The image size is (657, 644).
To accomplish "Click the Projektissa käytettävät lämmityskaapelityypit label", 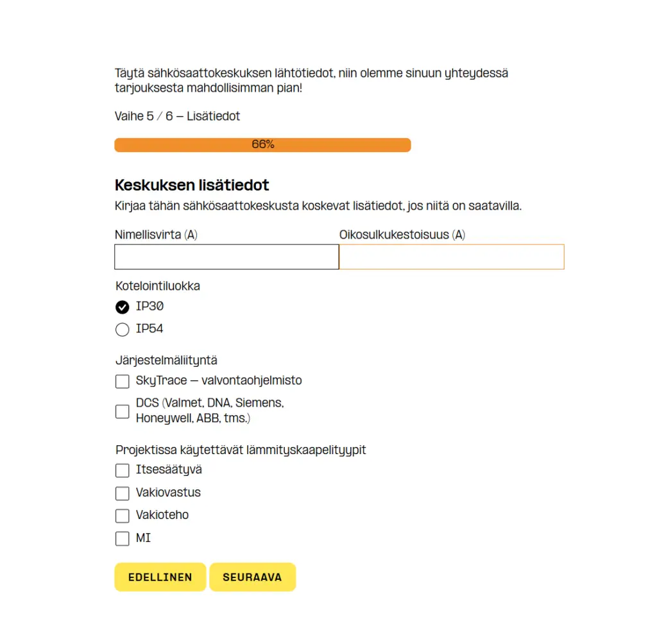I will pyautogui.click(x=241, y=450).
